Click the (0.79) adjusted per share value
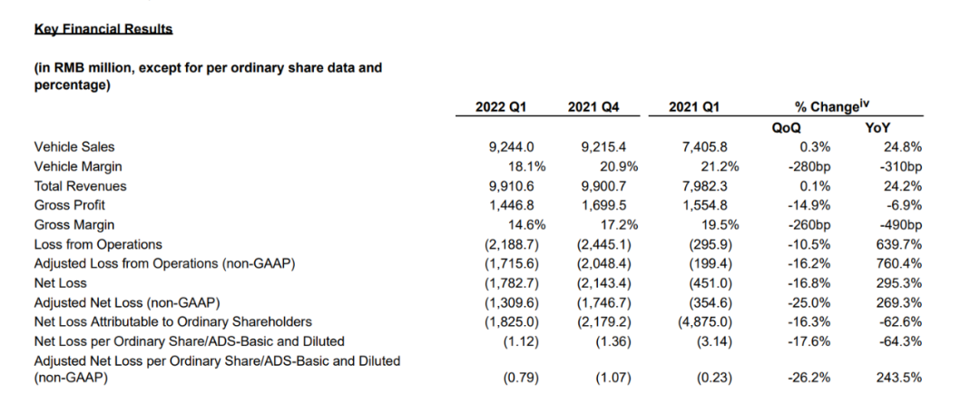This screenshot has width=980, height=414. [x=520, y=378]
